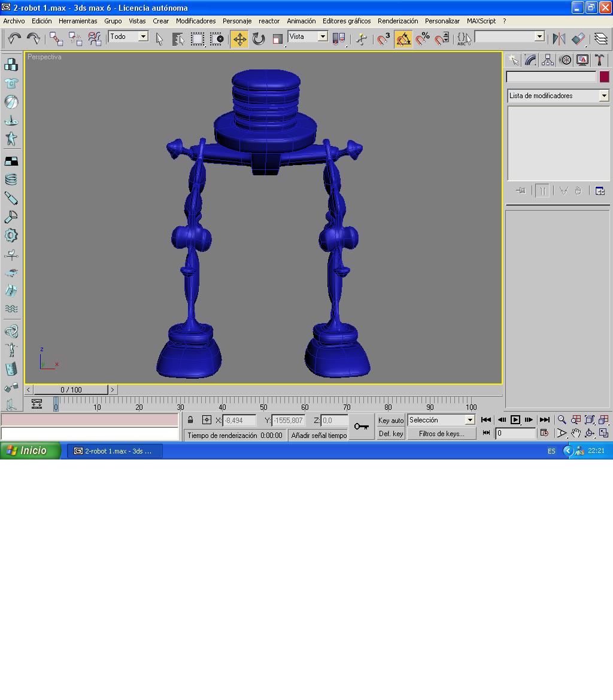Click the Set Keys key icon button
Image resolution: width=613 pixels, height=700 pixels.
point(362,427)
